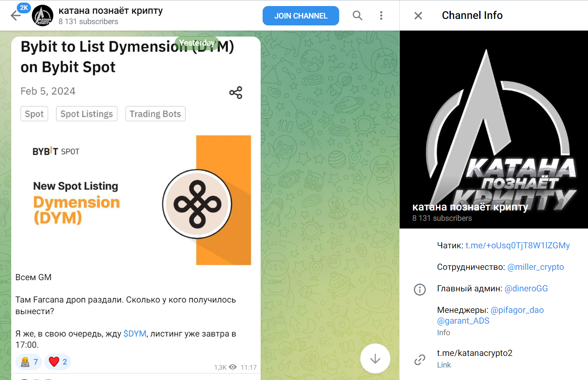The image size is (588, 380).
Task: Click the views eye icon
Action: (233, 367)
